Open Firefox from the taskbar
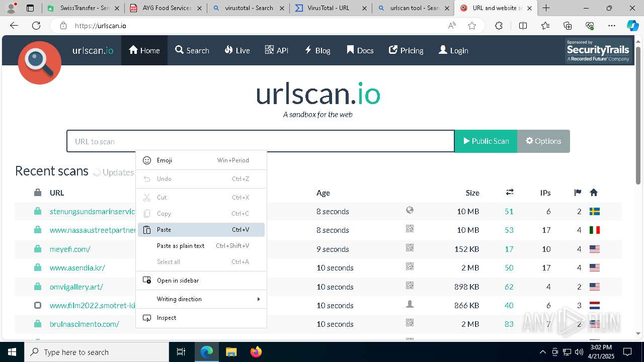This screenshot has height=362, width=644. [x=256, y=352]
